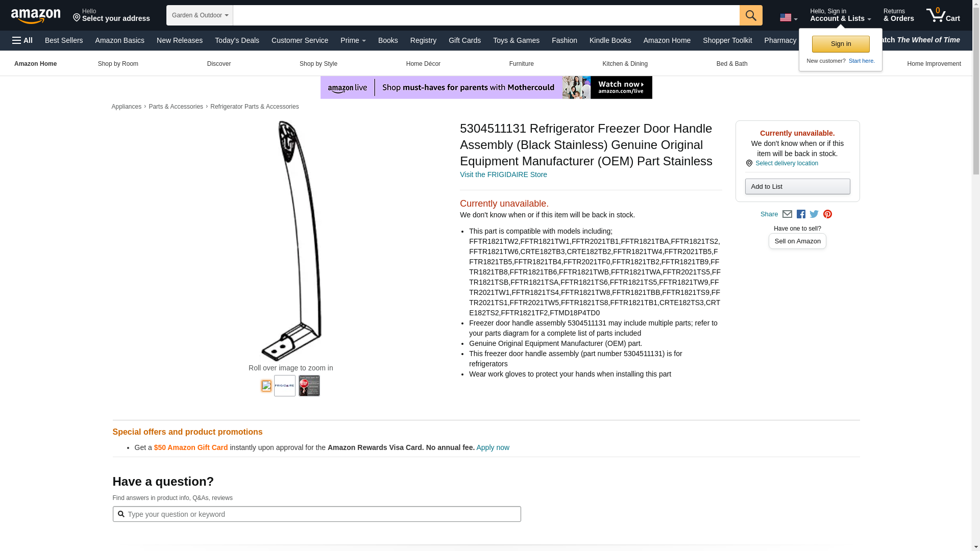Screen dimensions: 980x551
Task: Expand the Prime navigation dropdown
Action: (353, 40)
